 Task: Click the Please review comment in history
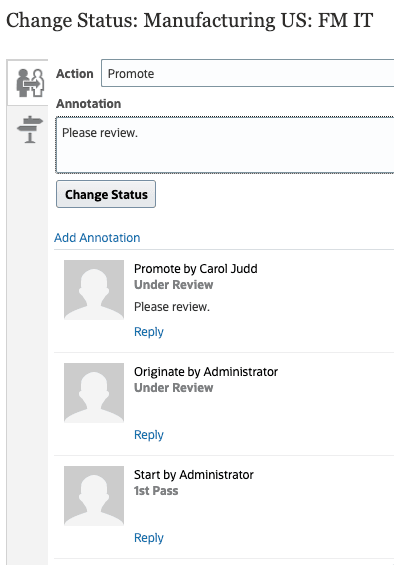[x=172, y=307]
